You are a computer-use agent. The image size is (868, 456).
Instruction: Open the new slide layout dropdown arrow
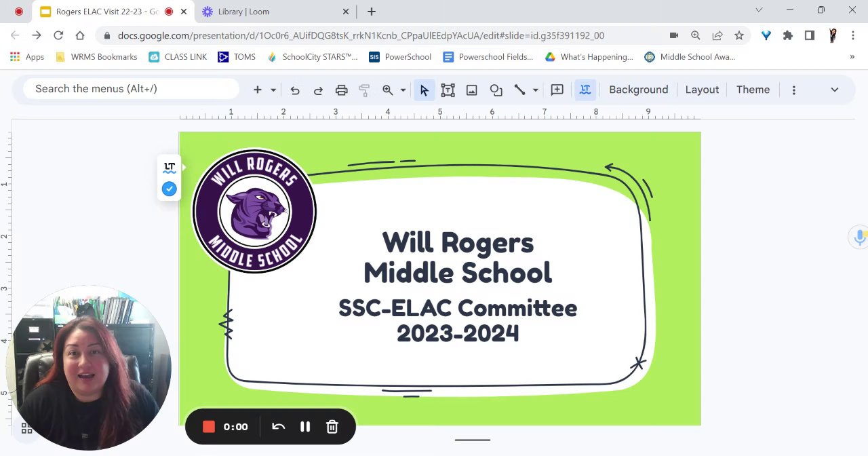click(x=273, y=90)
